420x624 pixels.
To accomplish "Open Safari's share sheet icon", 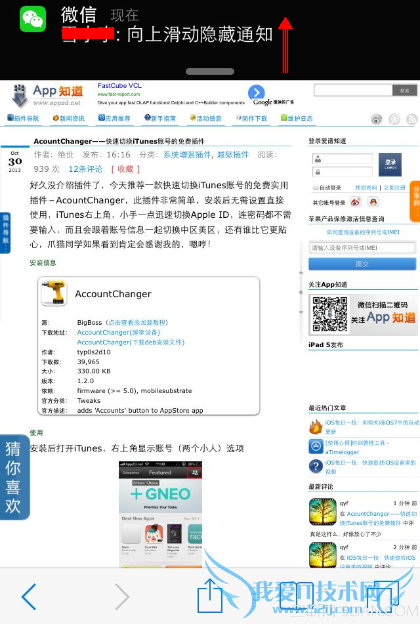I will click(x=210, y=595).
